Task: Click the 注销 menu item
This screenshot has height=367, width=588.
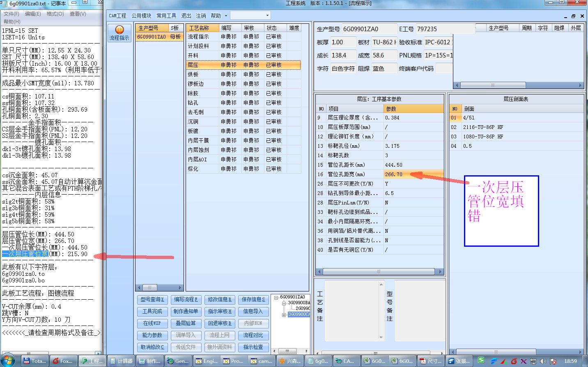Action: 201,16
